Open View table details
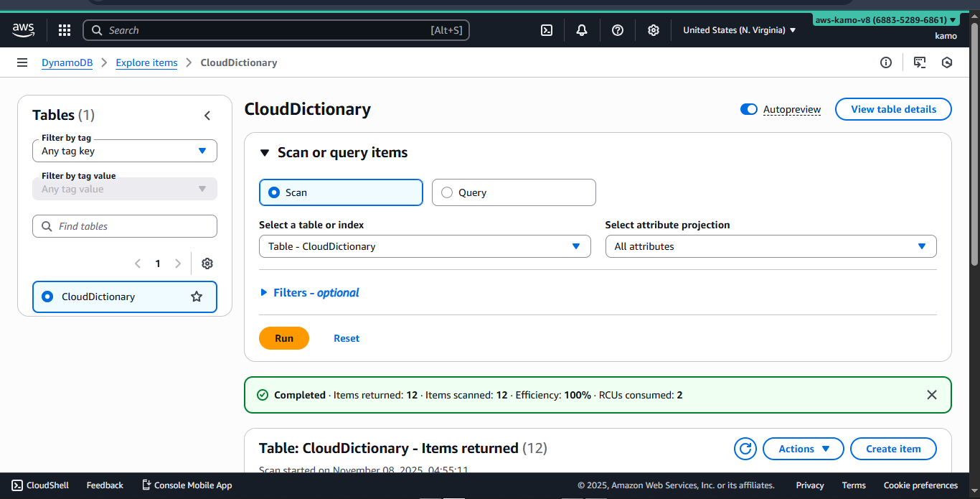 pyautogui.click(x=892, y=109)
